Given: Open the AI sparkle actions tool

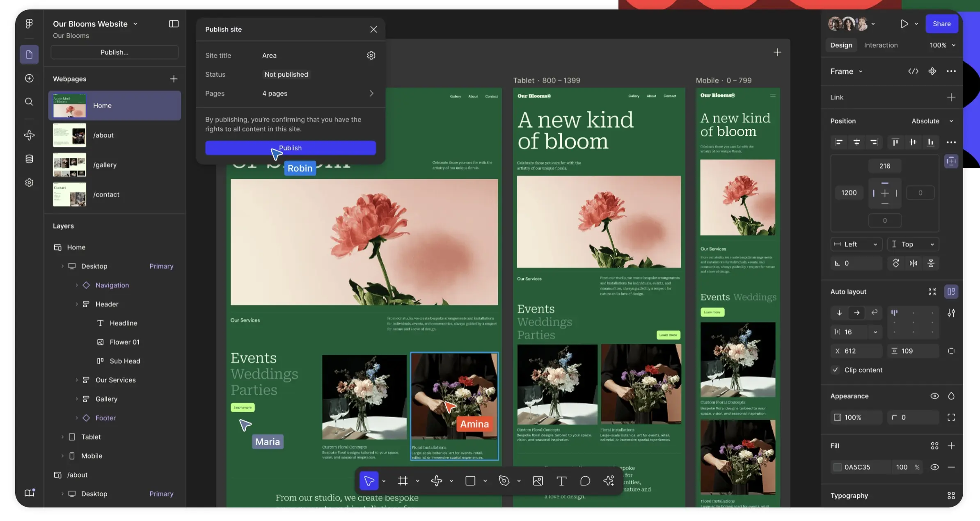Looking at the screenshot, I should tap(609, 481).
